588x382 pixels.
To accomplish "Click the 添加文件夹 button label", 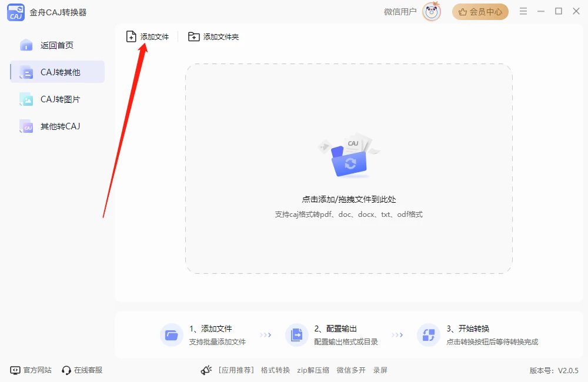I will pos(221,37).
